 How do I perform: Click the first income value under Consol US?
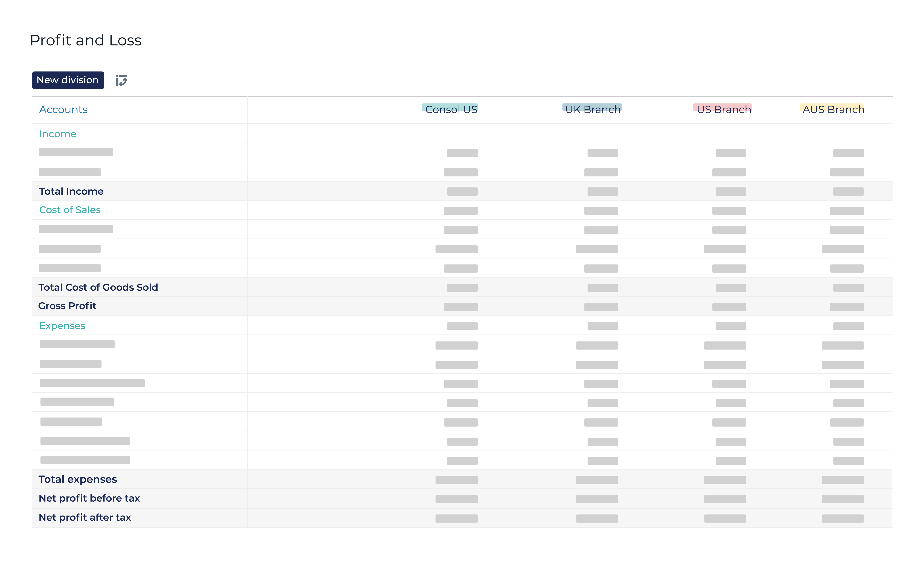[x=462, y=153]
